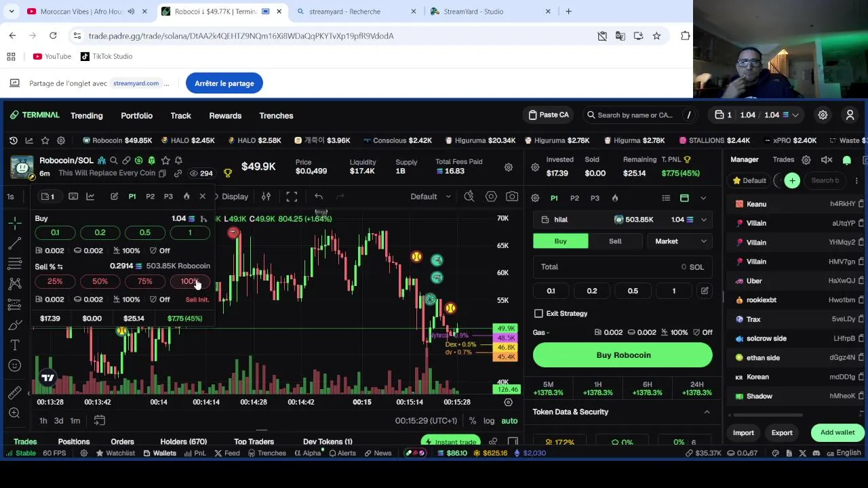Open the Portfolio page
The height and width of the screenshot is (488, 868).
pyautogui.click(x=136, y=115)
